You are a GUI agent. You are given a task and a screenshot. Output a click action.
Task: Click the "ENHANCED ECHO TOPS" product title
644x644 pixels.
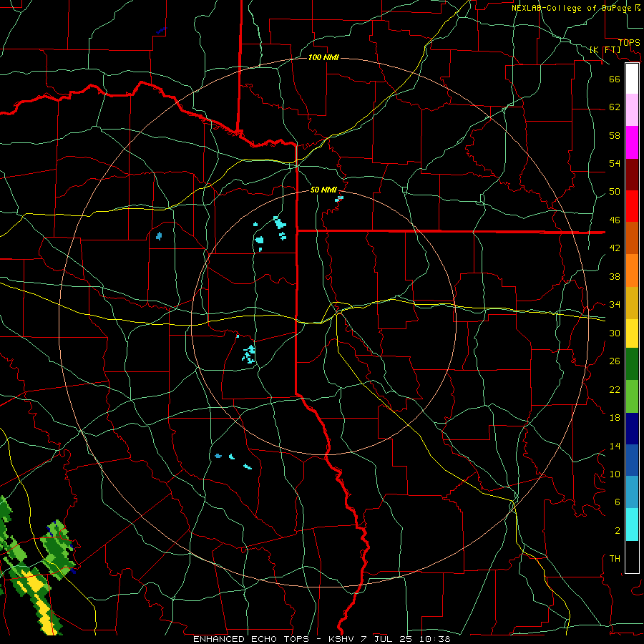tap(250, 639)
